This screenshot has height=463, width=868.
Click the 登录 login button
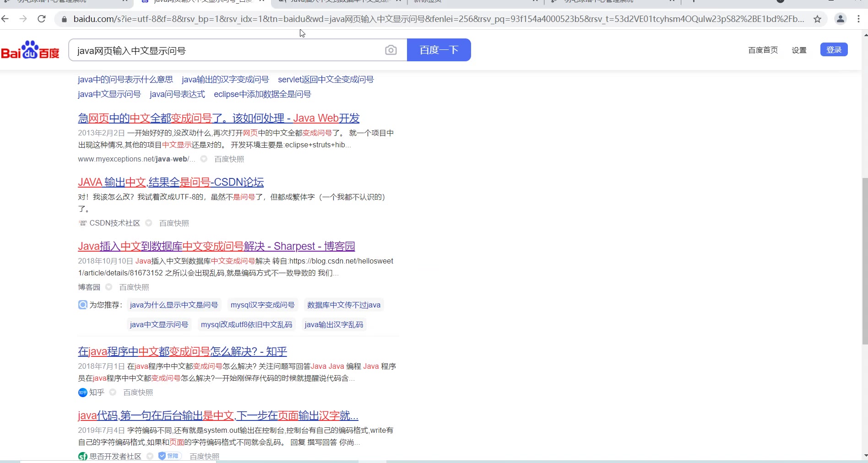(834, 49)
